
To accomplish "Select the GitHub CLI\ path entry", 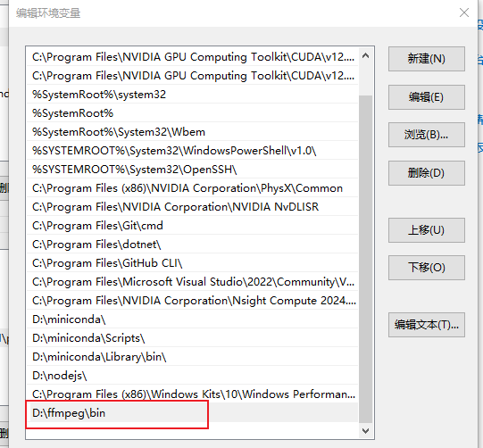I will pos(193,263).
